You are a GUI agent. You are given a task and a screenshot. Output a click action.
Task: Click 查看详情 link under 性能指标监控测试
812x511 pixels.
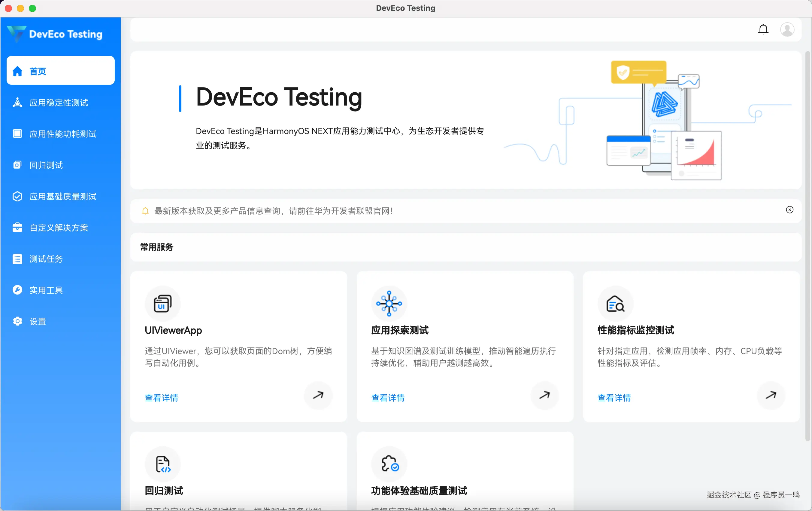click(614, 398)
